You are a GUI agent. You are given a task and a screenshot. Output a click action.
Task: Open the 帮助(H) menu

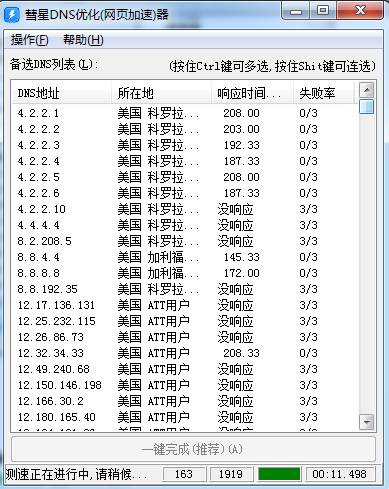83,40
